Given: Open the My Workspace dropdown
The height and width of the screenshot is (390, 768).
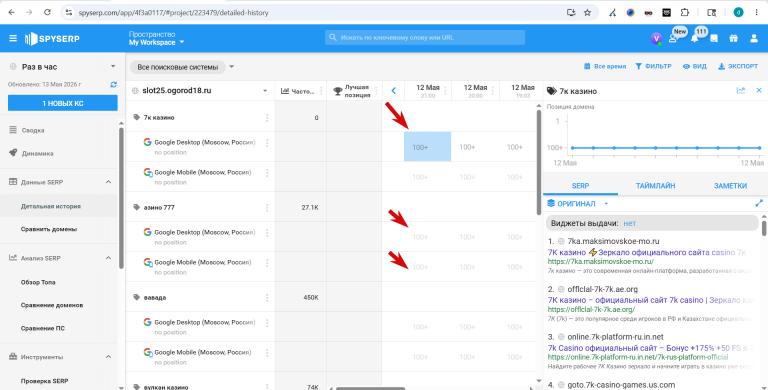Looking at the screenshot, I should point(156,42).
